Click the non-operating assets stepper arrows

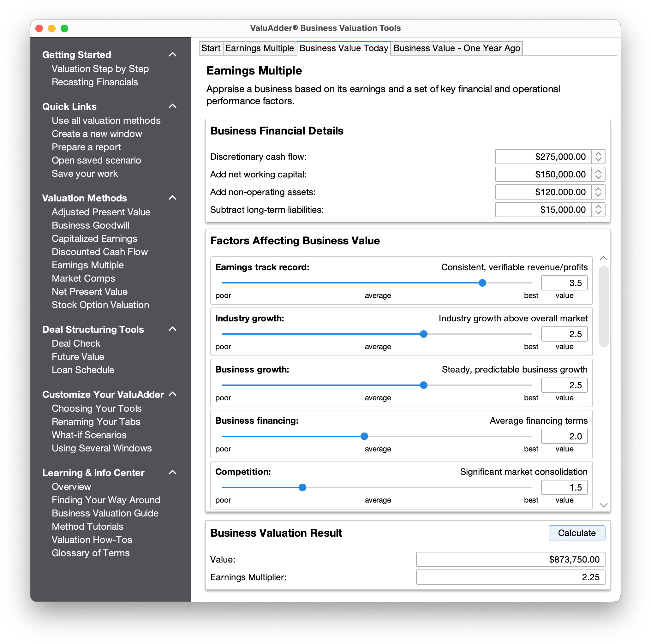tap(598, 192)
